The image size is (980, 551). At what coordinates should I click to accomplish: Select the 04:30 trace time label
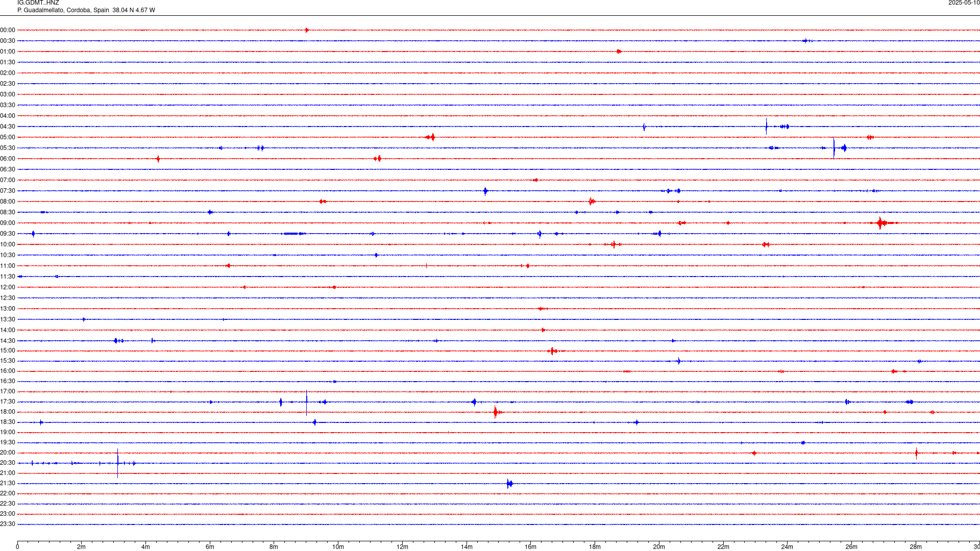pyautogui.click(x=8, y=127)
